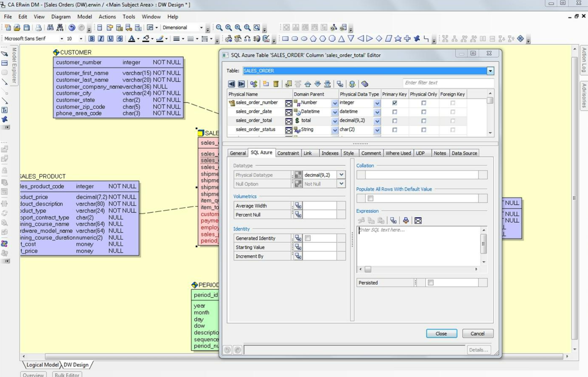588x377 pixels.
Task: Click the new column icon in editor toolbar
Action: 266,84
